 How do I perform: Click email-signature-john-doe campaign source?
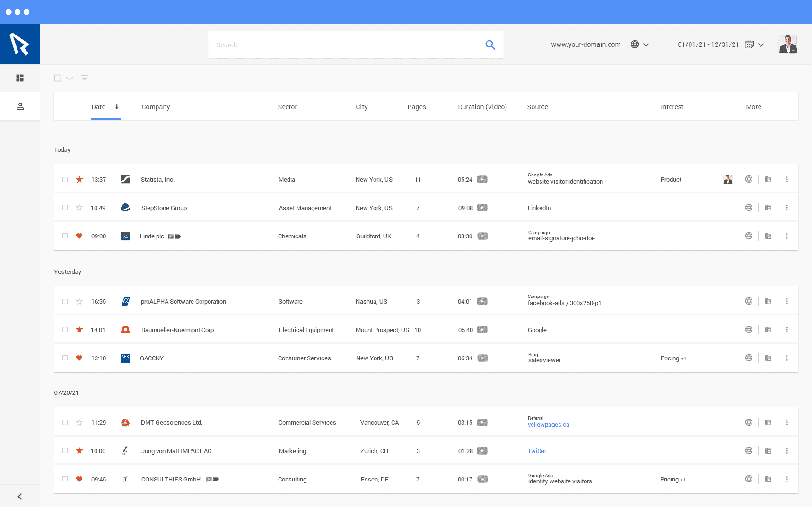point(561,238)
